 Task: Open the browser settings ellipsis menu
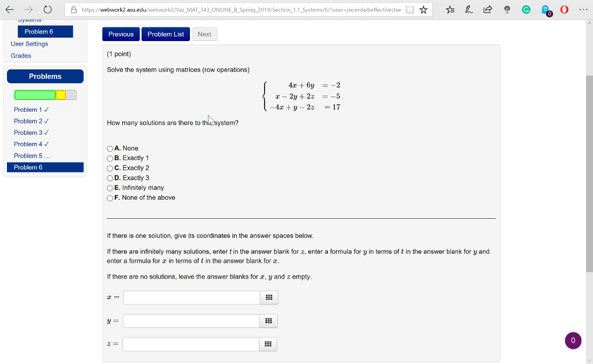(583, 9)
